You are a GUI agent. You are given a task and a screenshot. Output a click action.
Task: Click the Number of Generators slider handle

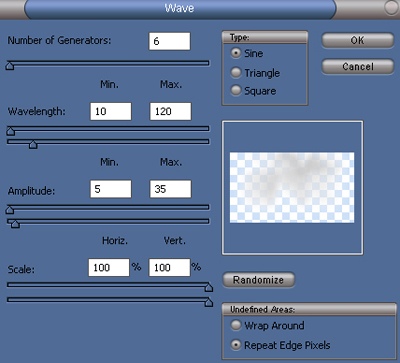10,66
